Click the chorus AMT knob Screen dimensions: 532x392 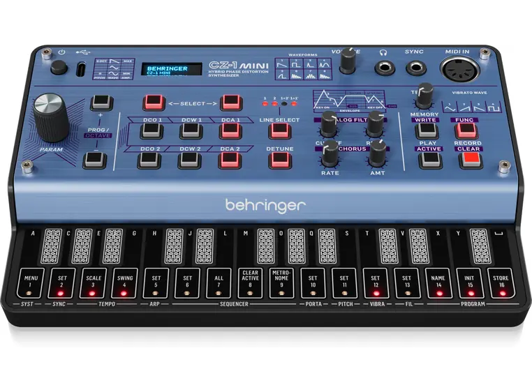pyautogui.click(x=378, y=153)
